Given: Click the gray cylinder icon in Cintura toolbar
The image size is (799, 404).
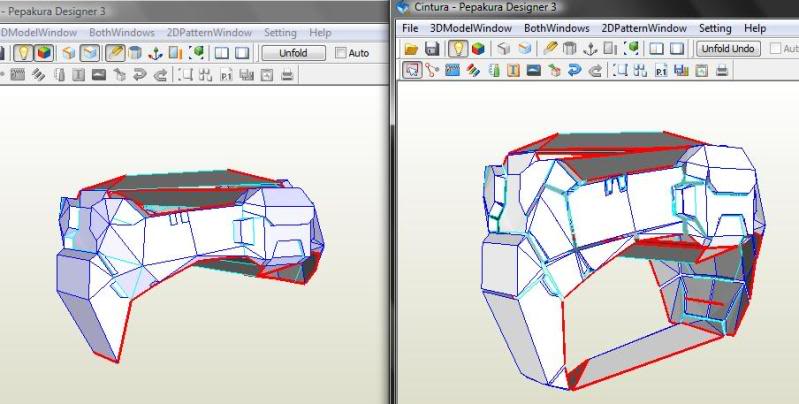Looking at the screenshot, I should pyautogui.click(x=570, y=49).
